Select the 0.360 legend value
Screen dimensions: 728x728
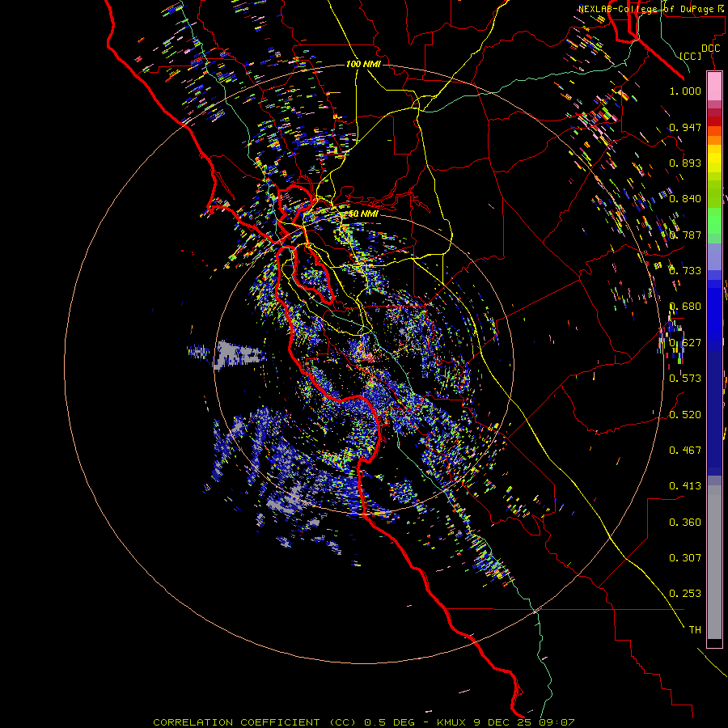685,523
